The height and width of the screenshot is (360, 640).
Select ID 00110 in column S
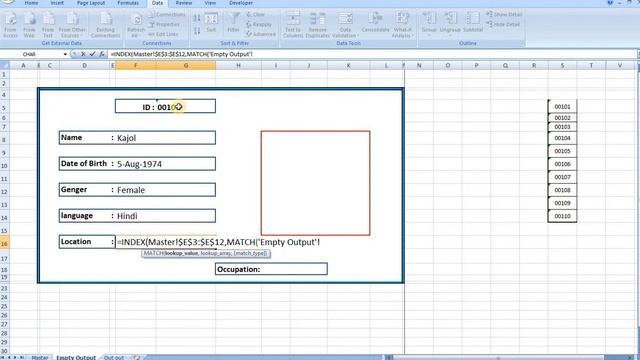[x=562, y=216]
